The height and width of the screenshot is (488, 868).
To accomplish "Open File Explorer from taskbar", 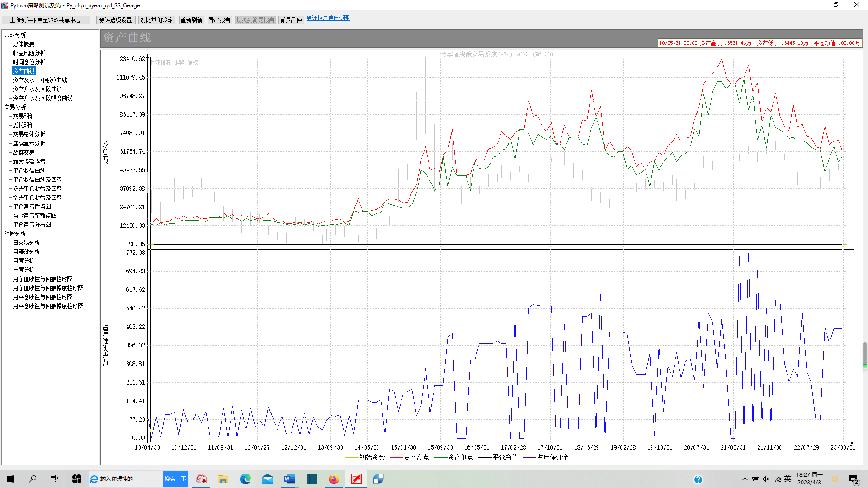I will point(223,479).
